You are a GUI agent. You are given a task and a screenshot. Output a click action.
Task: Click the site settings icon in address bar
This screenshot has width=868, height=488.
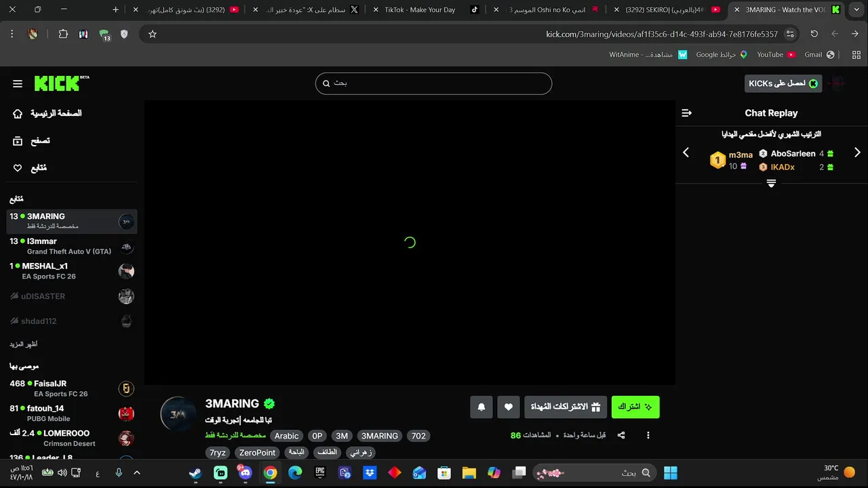790,34
